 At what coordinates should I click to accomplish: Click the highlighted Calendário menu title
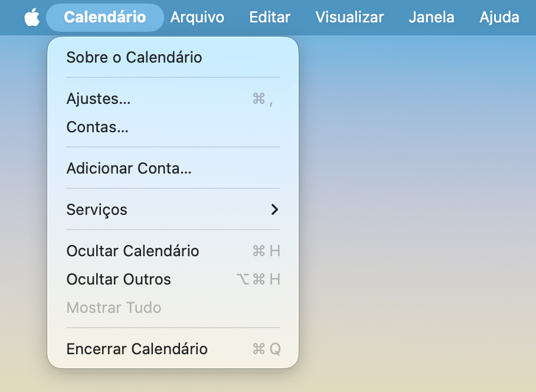[x=104, y=17]
